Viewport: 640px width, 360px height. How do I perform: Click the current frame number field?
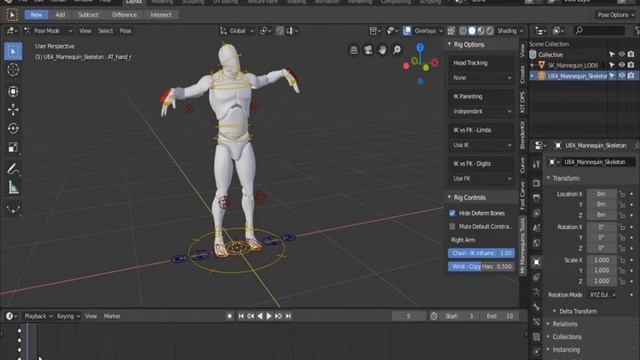(408, 316)
